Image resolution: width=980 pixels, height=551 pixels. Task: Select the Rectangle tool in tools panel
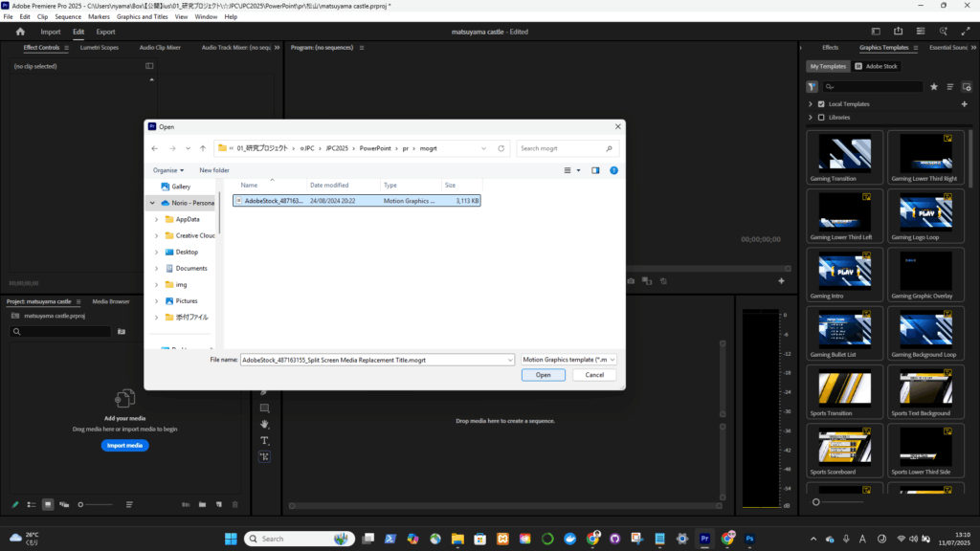tap(265, 408)
